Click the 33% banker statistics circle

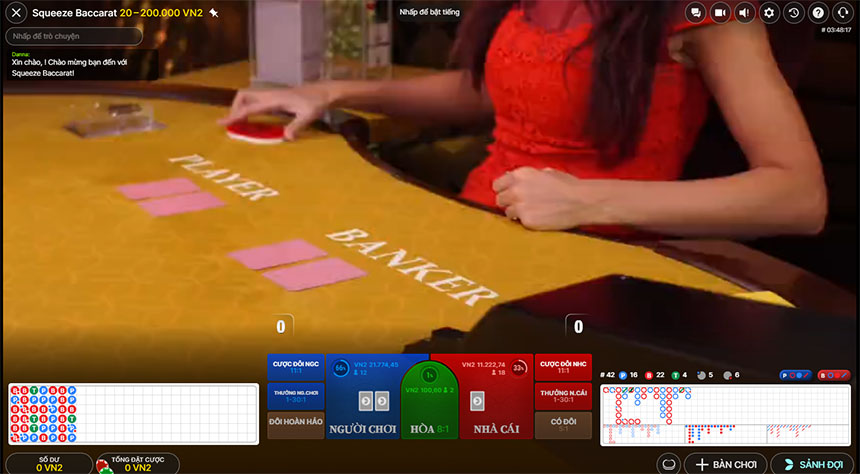click(518, 368)
